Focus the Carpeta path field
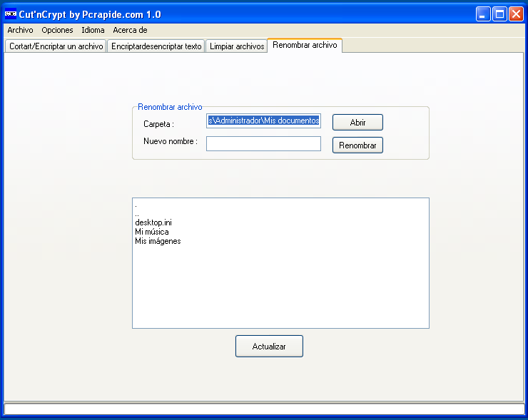Viewport: 528px width, 420px height. pyautogui.click(x=263, y=121)
